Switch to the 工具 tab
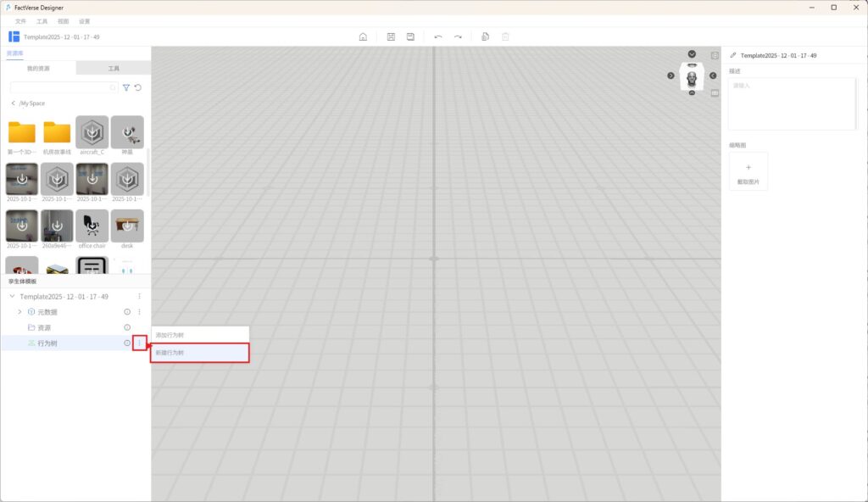Viewport: 868px width, 502px height. click(114, 68)
